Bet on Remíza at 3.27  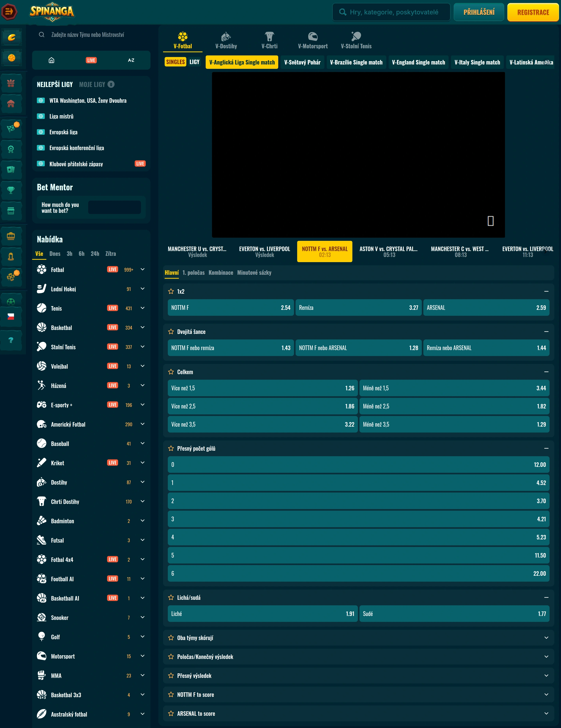coord(358,308)
